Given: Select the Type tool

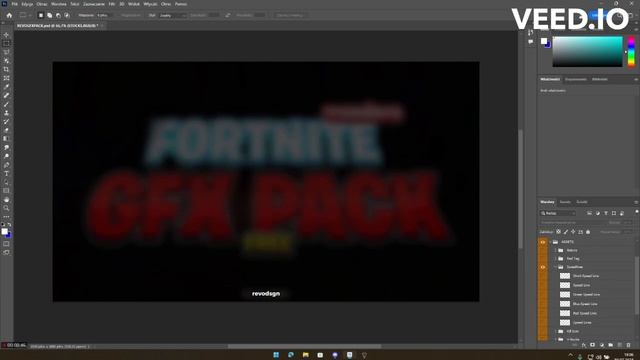Looking at the screenshot, I should click(6, 174).
